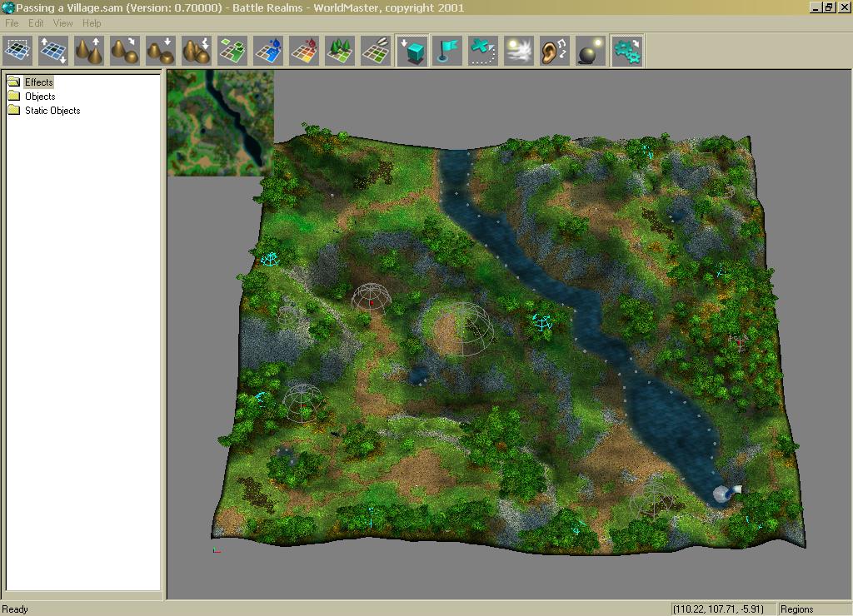The height and width of the screenshot is (616, 853).
Task: Open the File menu
Action: click(x=12, y=22)
